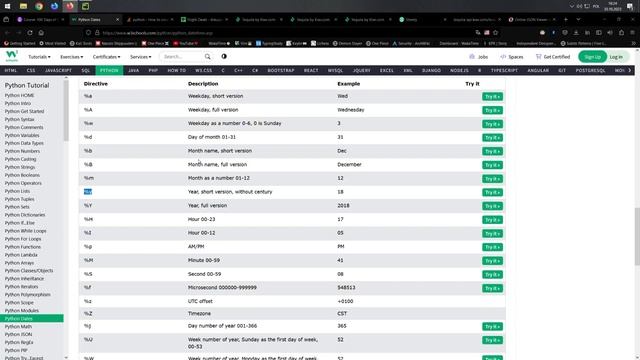Image resolution: width=640 pixels, height=360 pixels.
Task: Open Python Dates in sidebar
Action: point(32,318)
